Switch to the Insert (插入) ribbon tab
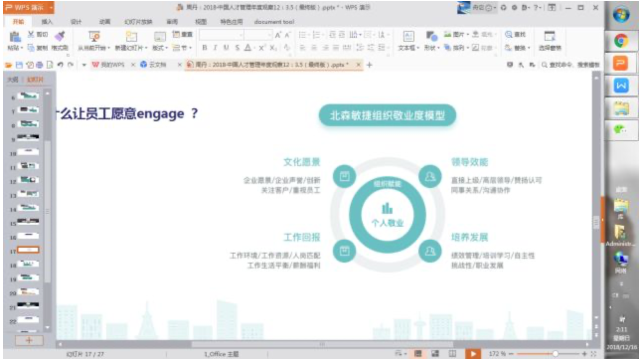This screenshot has height=363, width=644. point(47,22)
